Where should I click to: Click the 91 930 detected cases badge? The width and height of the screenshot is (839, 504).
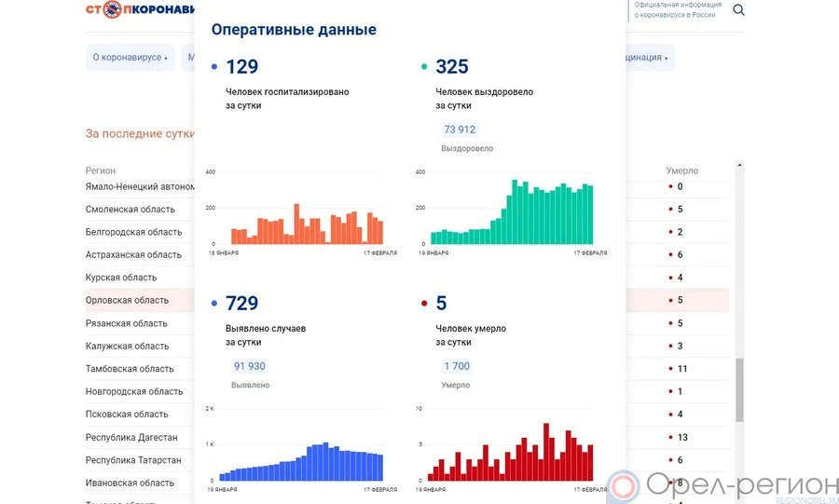pos(249,366)
